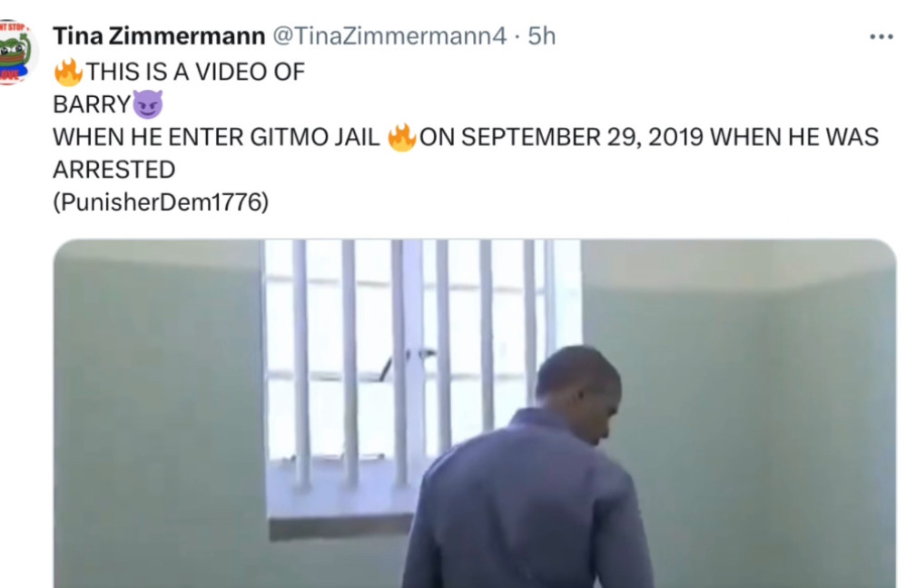
Task: Click the green wall left of the window
Action: click(x=159, y=405)
